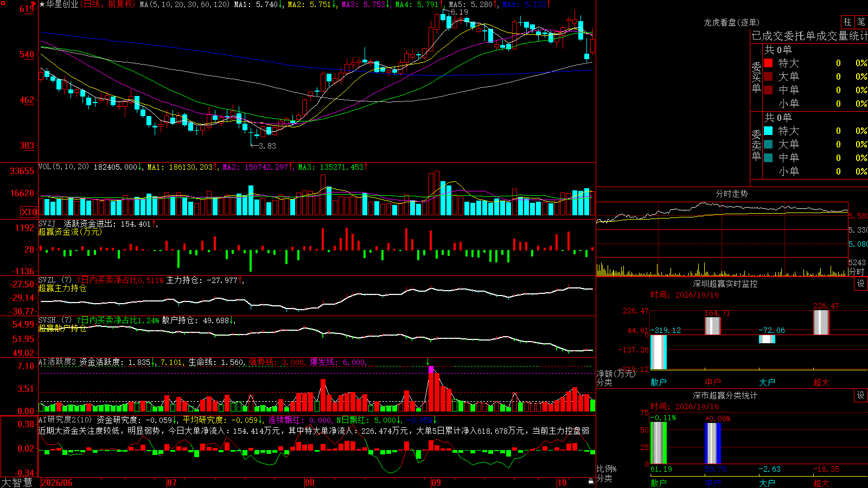Viewport: 868px width, 488px height.
Task: Click the red 特大 buy-order color swatch
Action: (x=768, y=63)
